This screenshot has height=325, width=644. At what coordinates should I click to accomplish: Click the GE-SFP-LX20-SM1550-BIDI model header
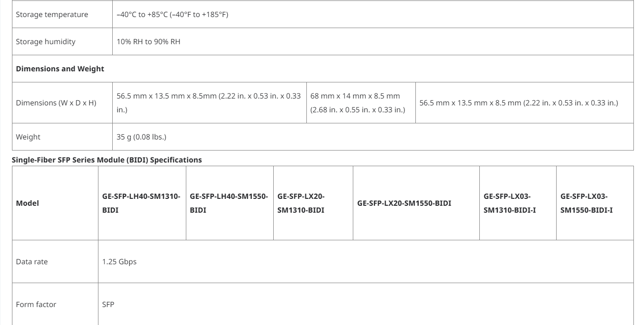(x=403, y=203)
